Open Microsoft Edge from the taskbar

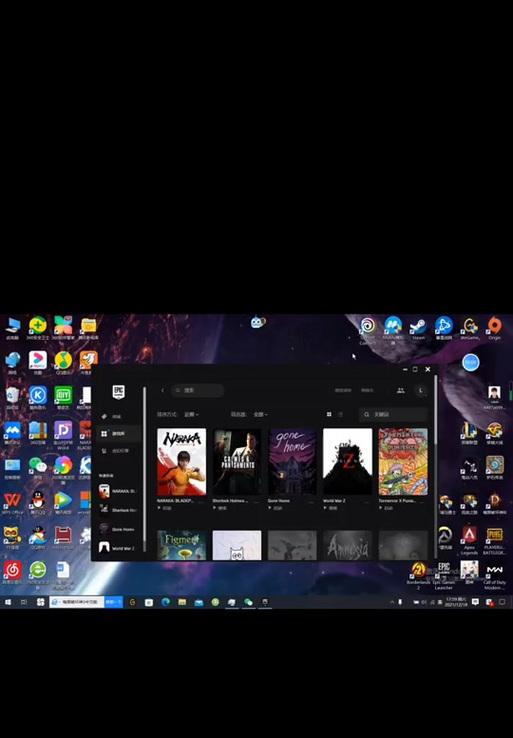(x=165, y=602)
